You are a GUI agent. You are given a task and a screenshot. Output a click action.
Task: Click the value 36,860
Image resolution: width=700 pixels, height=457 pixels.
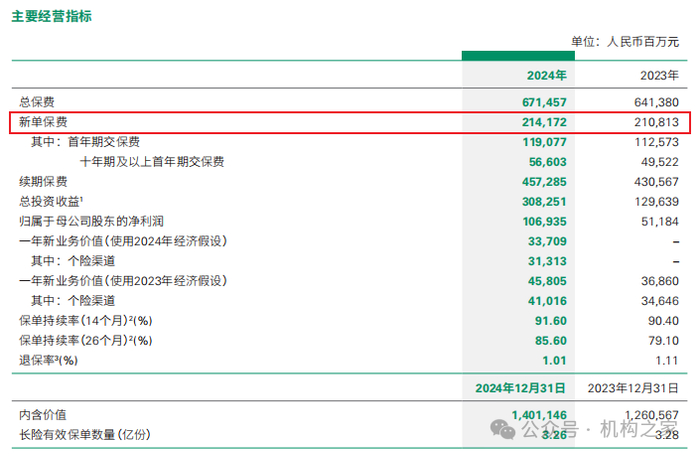click(x=660, y=281)
